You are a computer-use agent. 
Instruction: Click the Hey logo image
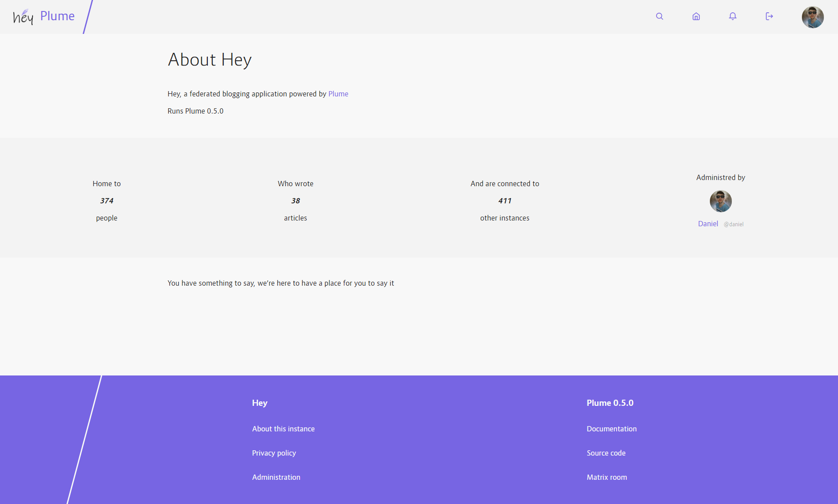click(x=23, y=17)
